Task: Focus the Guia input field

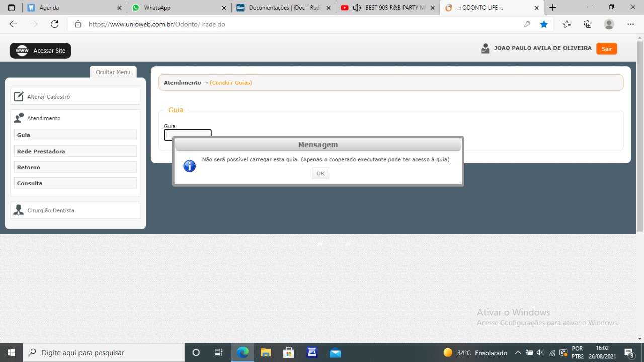Action: tap(188, 135)
